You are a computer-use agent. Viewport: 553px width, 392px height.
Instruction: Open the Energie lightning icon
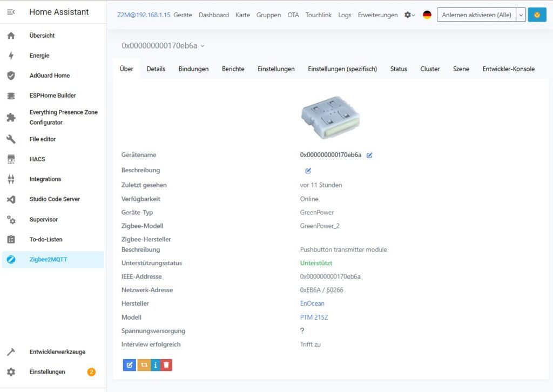pos(11,56)
